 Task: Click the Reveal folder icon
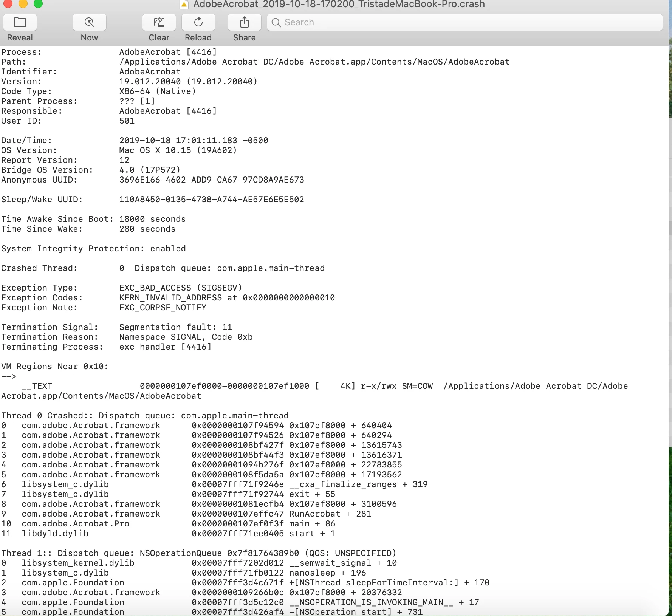pos(20,22)
